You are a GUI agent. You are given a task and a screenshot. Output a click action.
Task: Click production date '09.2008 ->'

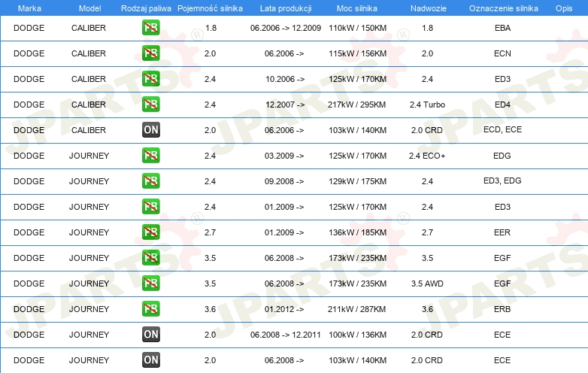pyautogui.click(x=284, y=181)
